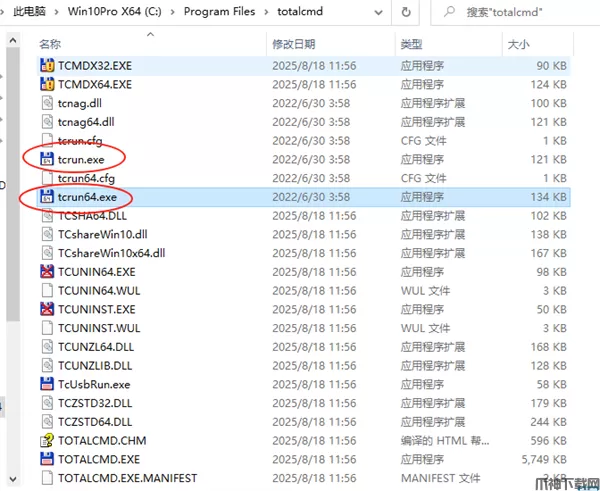Select the file name TOTALCMD.CHM

tap(102, 441)
